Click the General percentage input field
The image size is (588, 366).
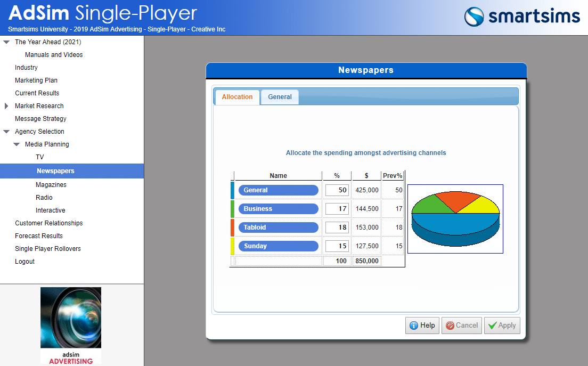(337, 190)
